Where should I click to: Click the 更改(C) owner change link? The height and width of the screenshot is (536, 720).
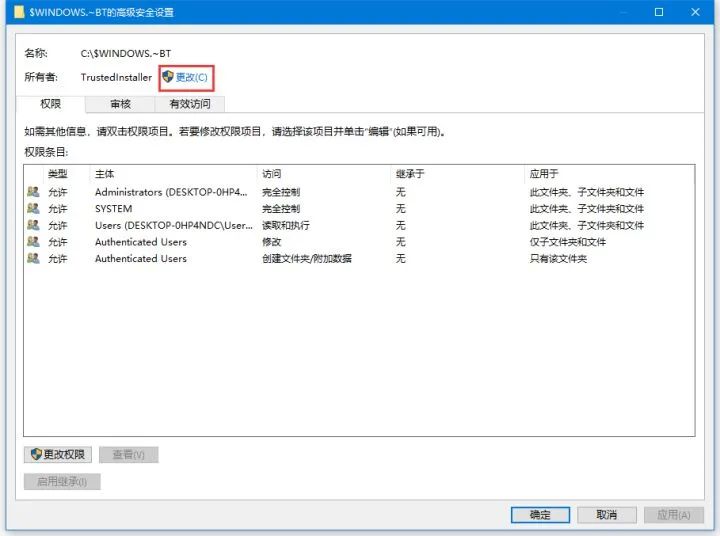191,77
